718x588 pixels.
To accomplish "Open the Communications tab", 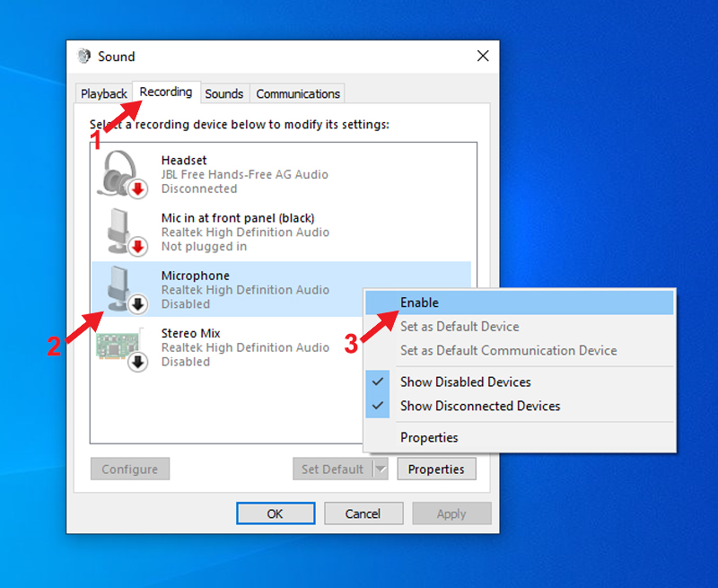I will click(297, 93).
